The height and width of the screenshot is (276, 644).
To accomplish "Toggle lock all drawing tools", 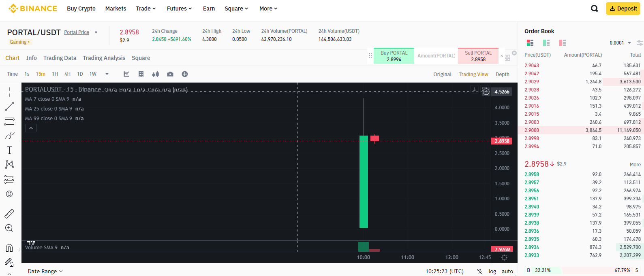I will coord(9,262).
